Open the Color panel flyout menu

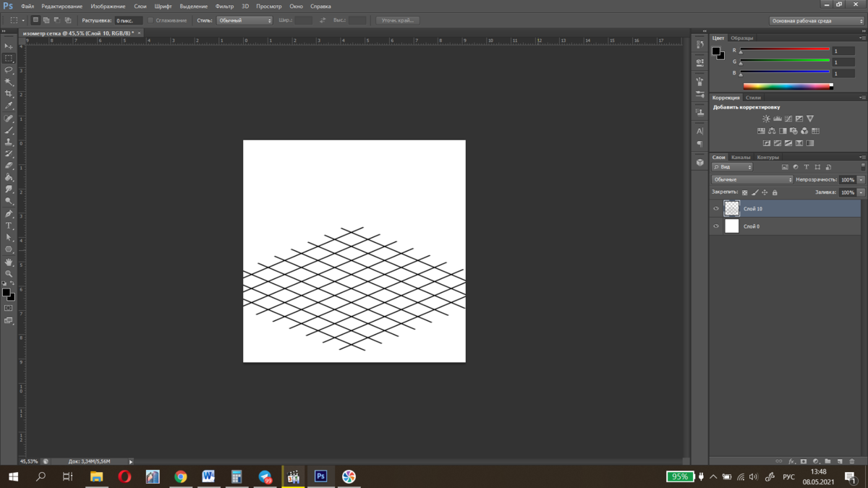[862, 38]
